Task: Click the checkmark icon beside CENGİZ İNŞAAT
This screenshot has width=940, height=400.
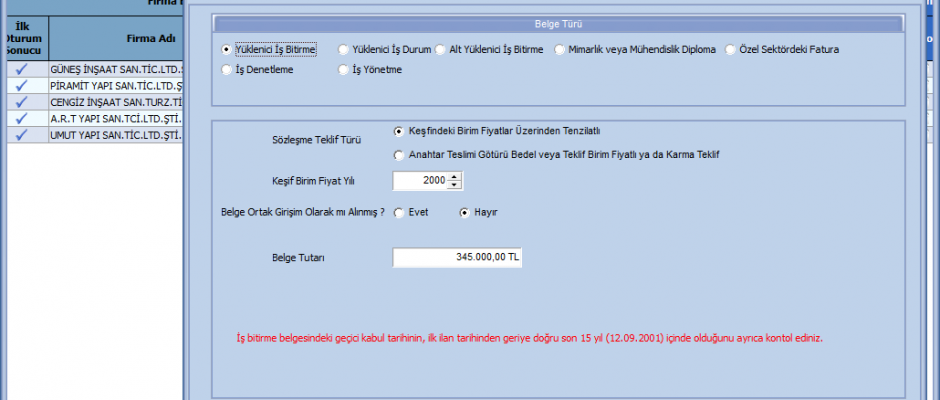Action: (x=22, y=102)
